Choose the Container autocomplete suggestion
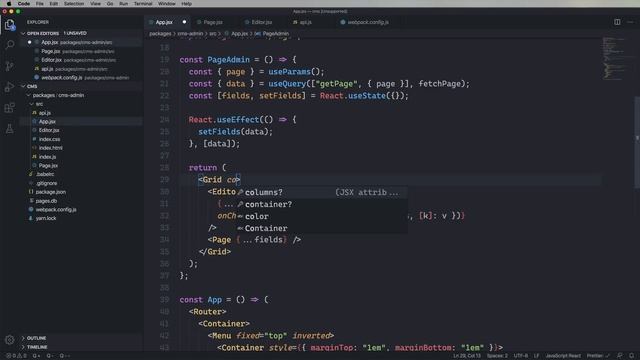Screen dimensions: 640x360 click(x=322, y=228)
